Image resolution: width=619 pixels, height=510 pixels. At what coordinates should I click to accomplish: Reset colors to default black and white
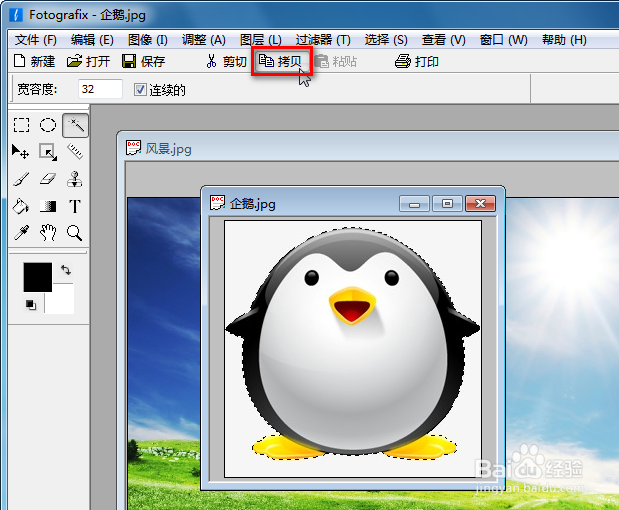click(31, 305)
